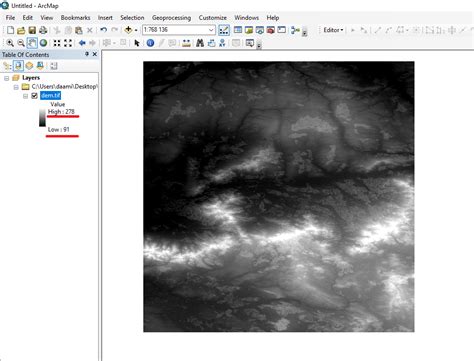Screen dimensions: 474x361
Task: Activate the Identify tool
Action: point(150,43)
